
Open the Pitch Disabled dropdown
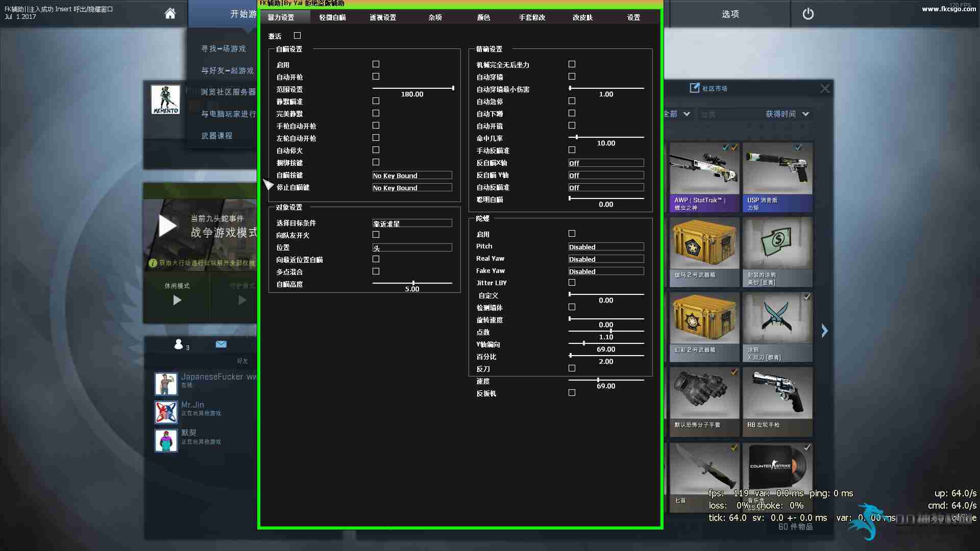pos(606,246)
